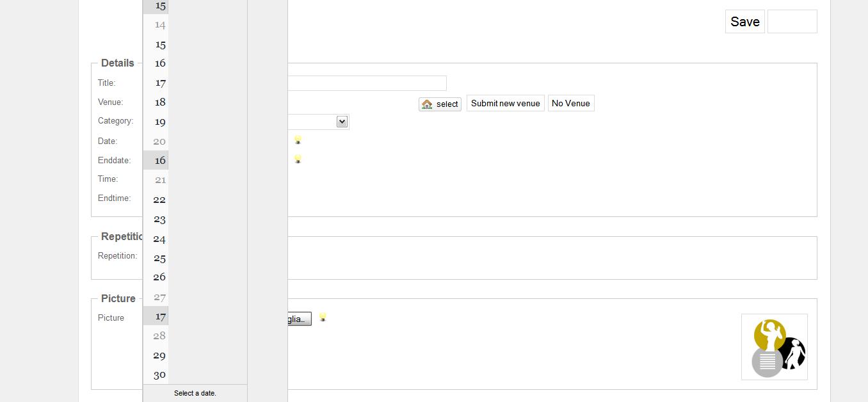Viewport: 868px width, 402px height.
Task: Select day 16 in the date picker list
Action: [x=159, y=160]
